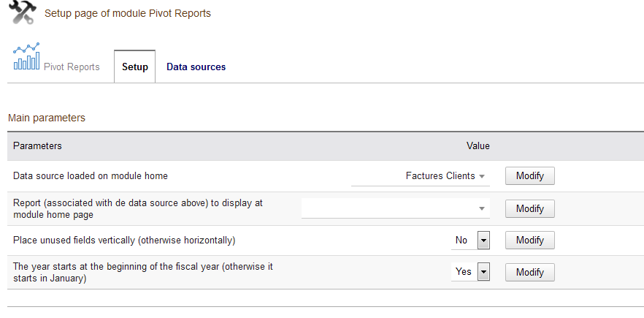The image size is (644, 318).
Task: Click the 'Data source loaded on module home' label
Action: [x=91, y=176]
